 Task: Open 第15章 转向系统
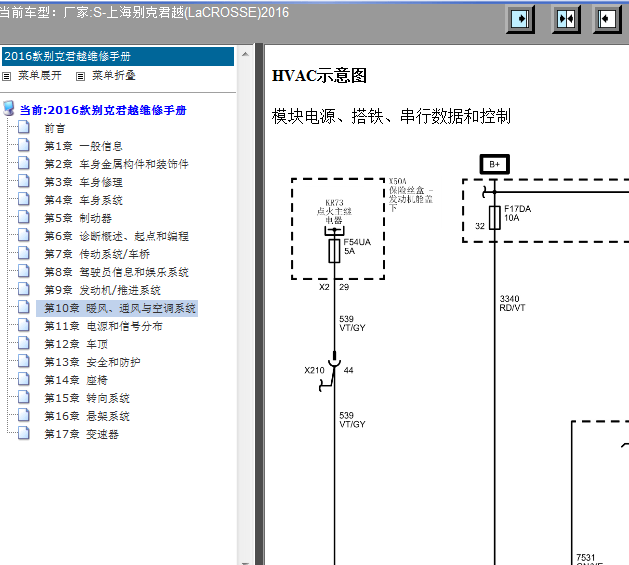(x=87, y=398)
